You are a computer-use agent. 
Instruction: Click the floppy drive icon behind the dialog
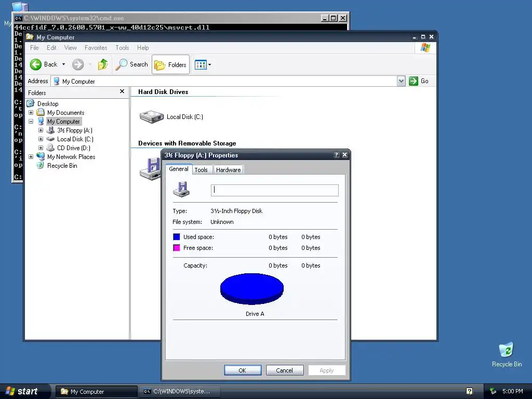pyautogui.click(x=150, y=168)
